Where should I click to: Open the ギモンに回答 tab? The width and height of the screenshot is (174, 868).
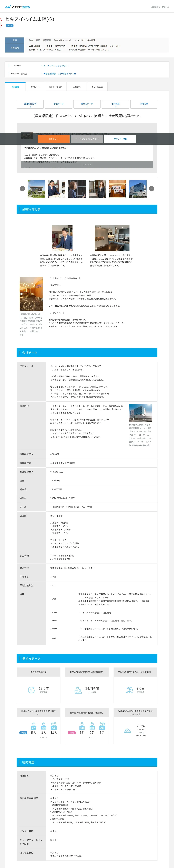point(97,87)
